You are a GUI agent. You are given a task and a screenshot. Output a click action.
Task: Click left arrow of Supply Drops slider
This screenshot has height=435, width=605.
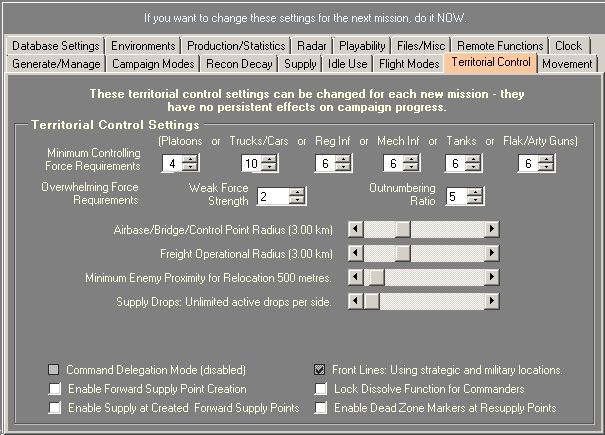click(x=354, y=301)
